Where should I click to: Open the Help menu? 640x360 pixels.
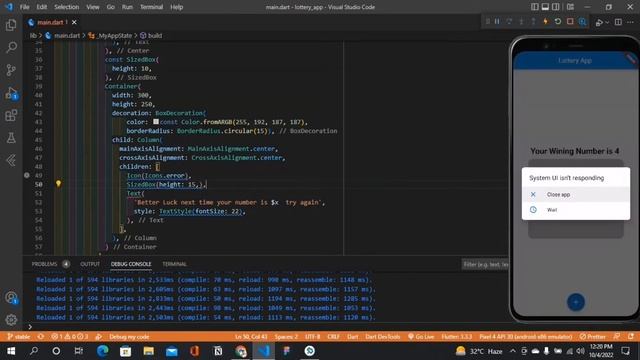(x=176, y=7)
